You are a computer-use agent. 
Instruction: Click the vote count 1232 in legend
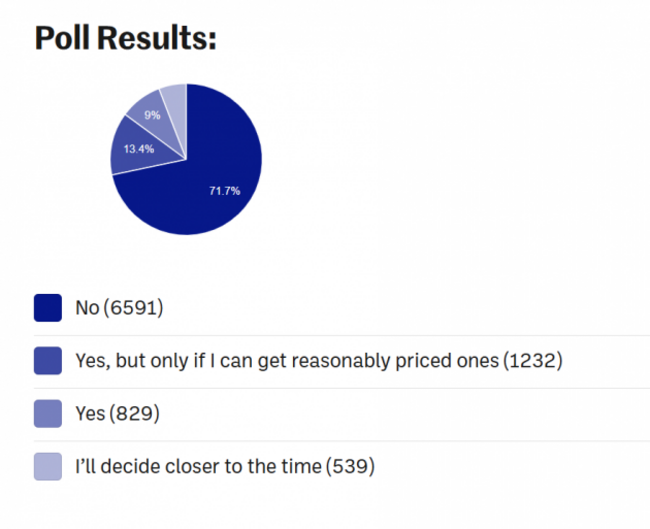[x=533, y=360]
